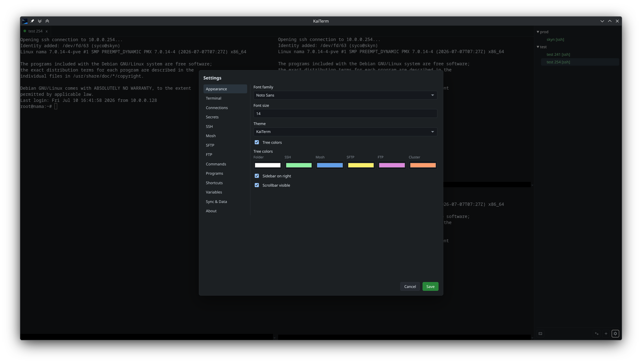Screen dimensions: 642x364
Task: Open Secrets settings category
Action: [225, 117]
